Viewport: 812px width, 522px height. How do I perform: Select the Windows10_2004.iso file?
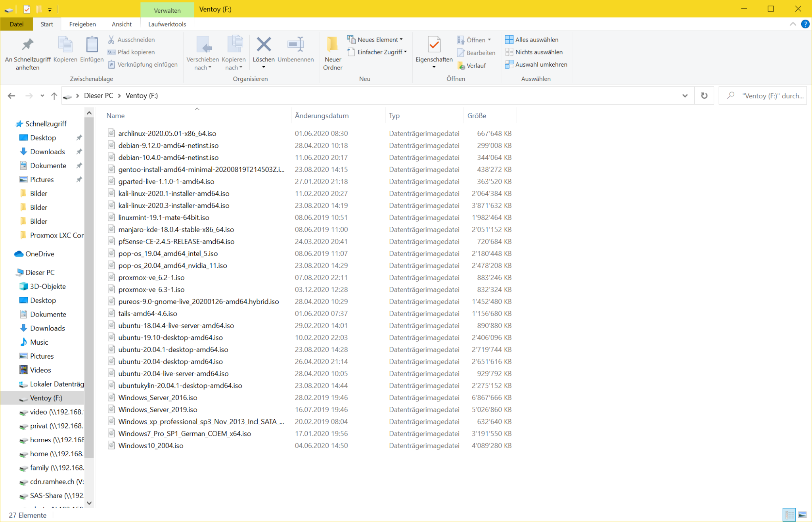click(151, 445)
